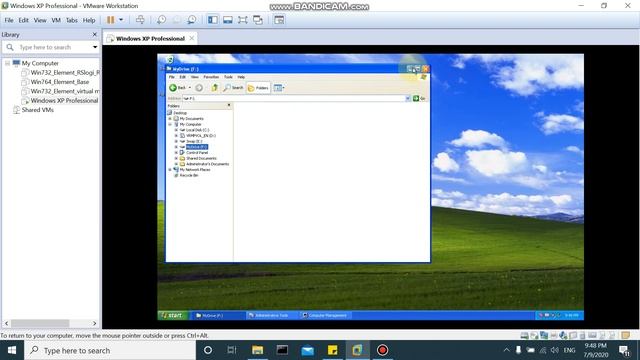Click the XP Start button
Screen dimensions: 640x360
pos(173,315)
